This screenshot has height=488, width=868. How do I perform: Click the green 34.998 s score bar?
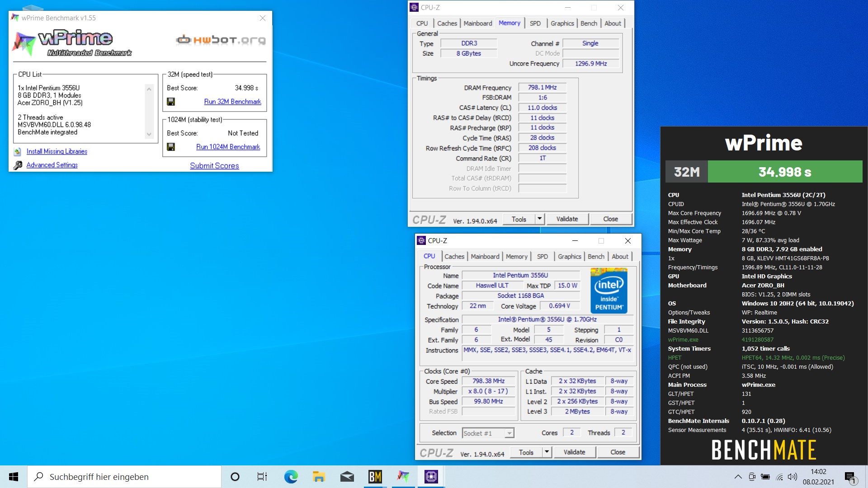(785, 172)
